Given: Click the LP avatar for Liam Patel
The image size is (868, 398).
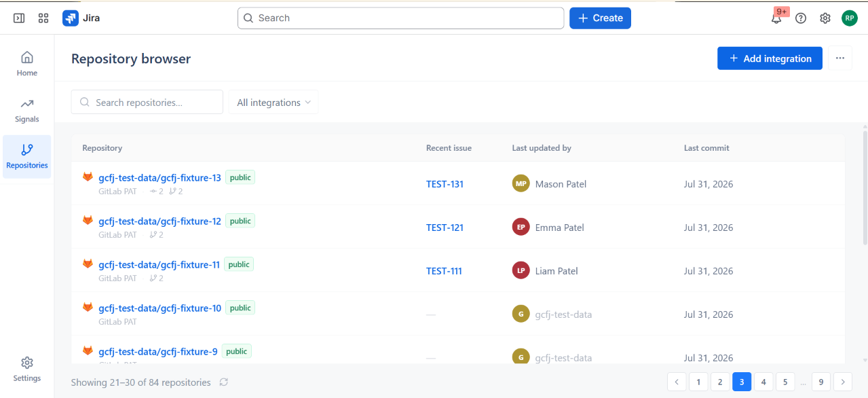Looking at the screenshot, I should pyautogui.click(x=521, y=271).
